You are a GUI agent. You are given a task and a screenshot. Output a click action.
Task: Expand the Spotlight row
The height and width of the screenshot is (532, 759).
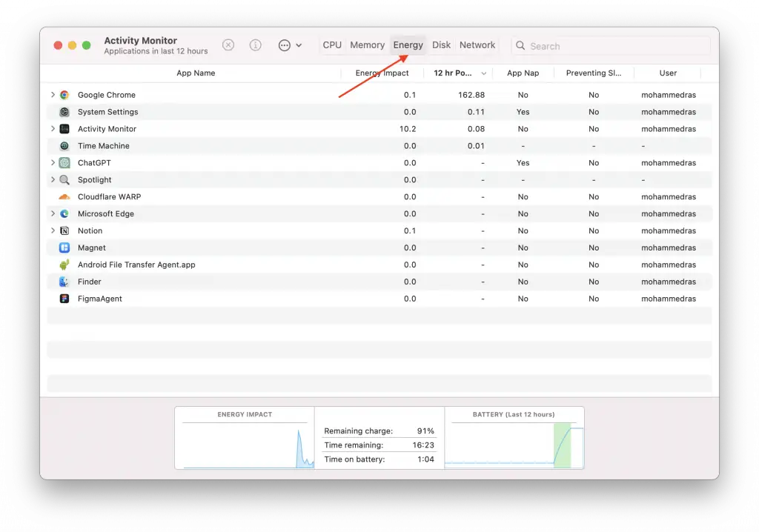pyautogui.click(x=53, y=179)
